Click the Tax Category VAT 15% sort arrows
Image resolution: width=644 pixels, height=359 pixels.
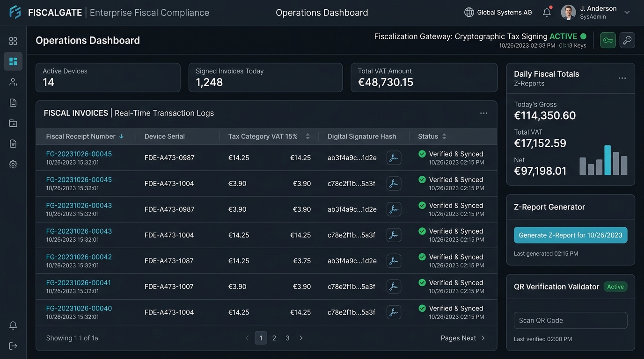(307, 136)
